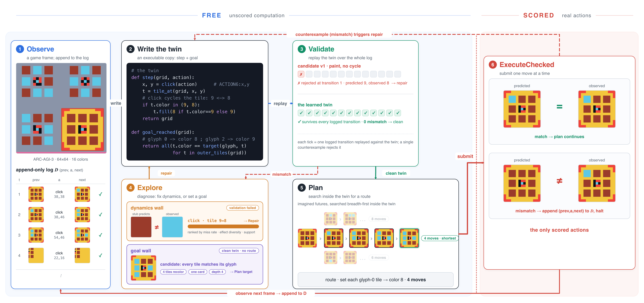Click the 'validation failed' badge
This screenshot has width=644, height=303.
click(242, 208)
